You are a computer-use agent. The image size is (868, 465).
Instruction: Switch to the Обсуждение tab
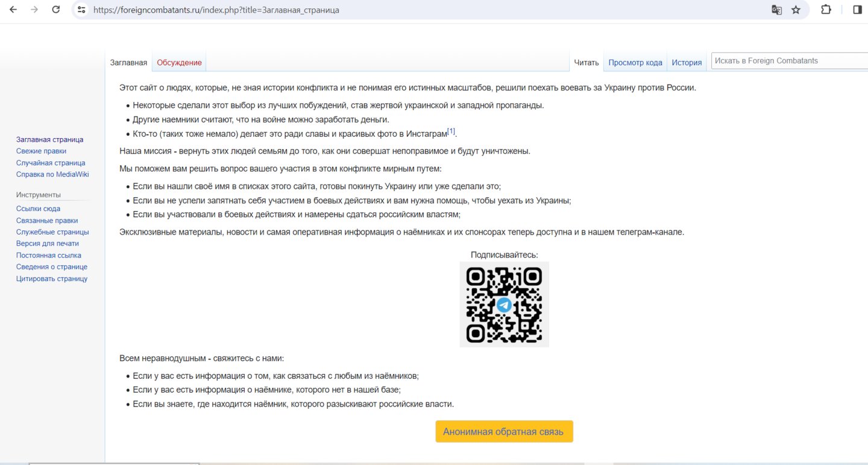click(179, 63)
